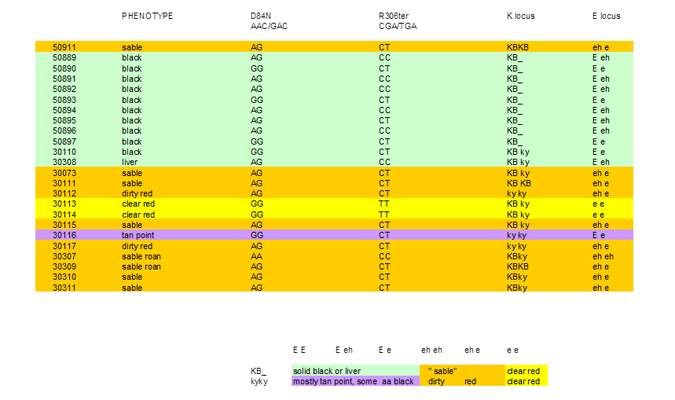Click the kyky legend row label

point(258,381)
